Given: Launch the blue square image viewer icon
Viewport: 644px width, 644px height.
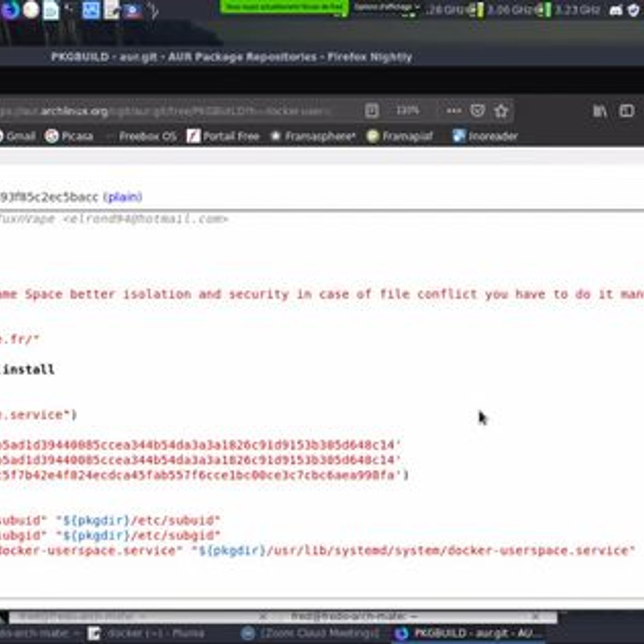Looking at the screenshot, I should (x=91, y=10).
